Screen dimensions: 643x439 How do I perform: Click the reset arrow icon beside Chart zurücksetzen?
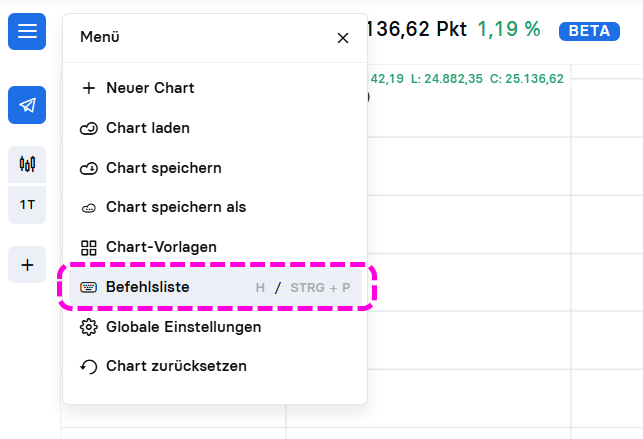88,366
